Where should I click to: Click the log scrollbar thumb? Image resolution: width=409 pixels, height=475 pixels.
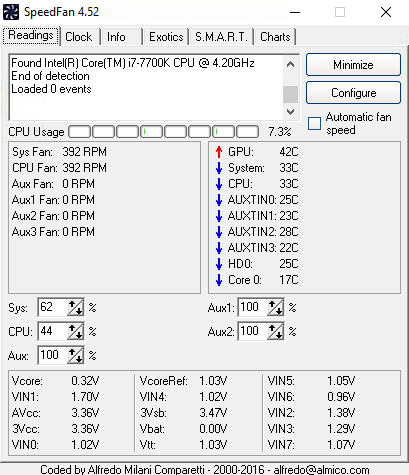point(290,95)
